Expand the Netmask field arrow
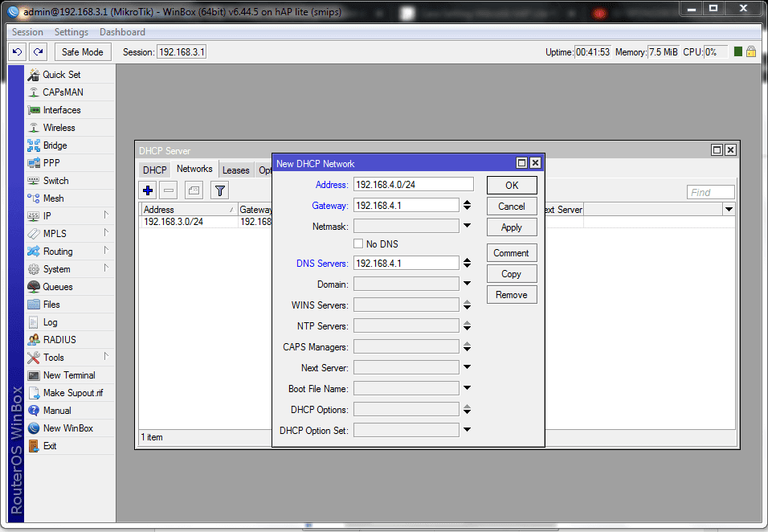Image resolution: width=768 pixels, height=532 pixels. coord(468,226)
